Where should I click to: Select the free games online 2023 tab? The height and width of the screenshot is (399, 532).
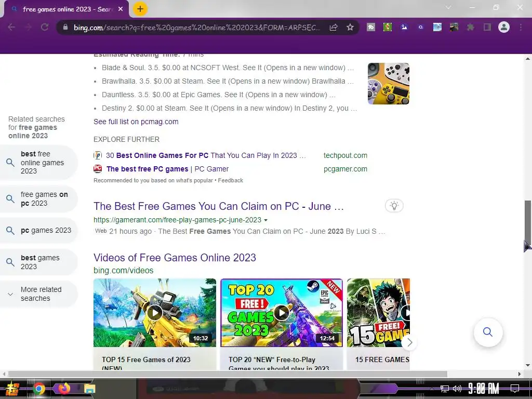click(x=66, y=9)
